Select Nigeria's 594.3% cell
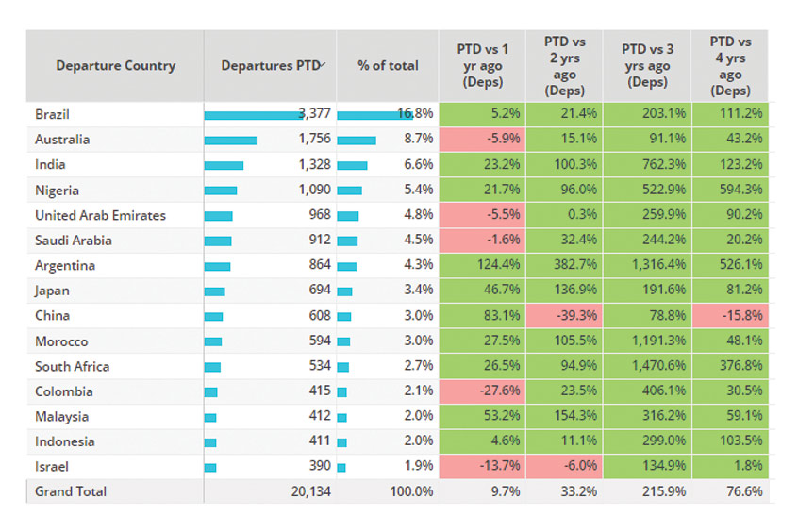The height and width of the screenshot is (532, 798). 730,191
